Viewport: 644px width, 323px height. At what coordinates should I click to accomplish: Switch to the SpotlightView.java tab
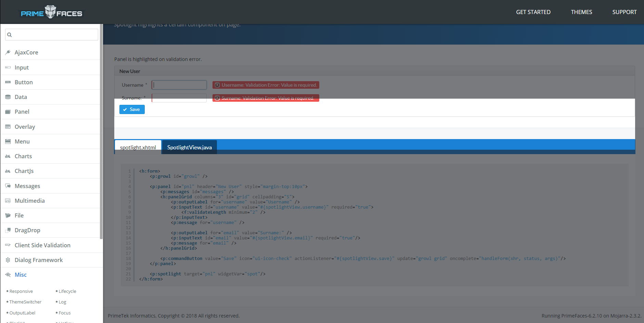point(189,147)
